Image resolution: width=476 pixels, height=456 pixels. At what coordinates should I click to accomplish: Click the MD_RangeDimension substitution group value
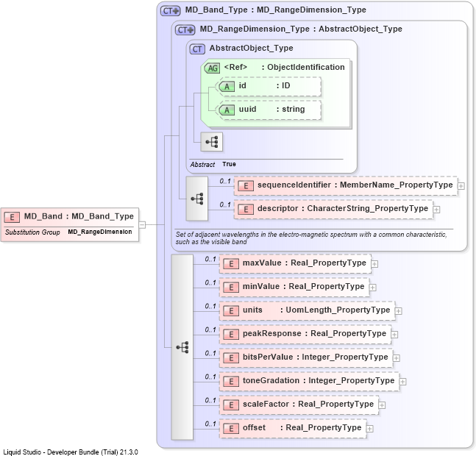point(100,232)
